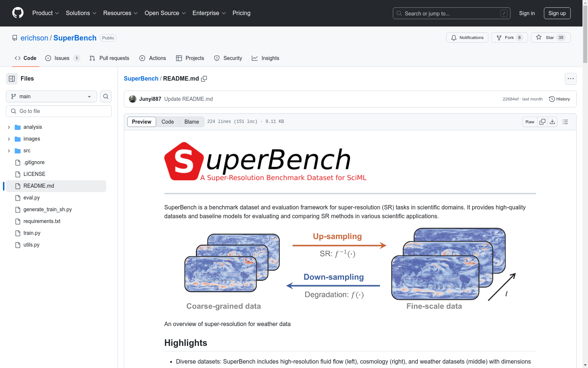Viewport: 588px width, 368px height.
Task: Click the Raw button
Action: (x=530, y=121)
